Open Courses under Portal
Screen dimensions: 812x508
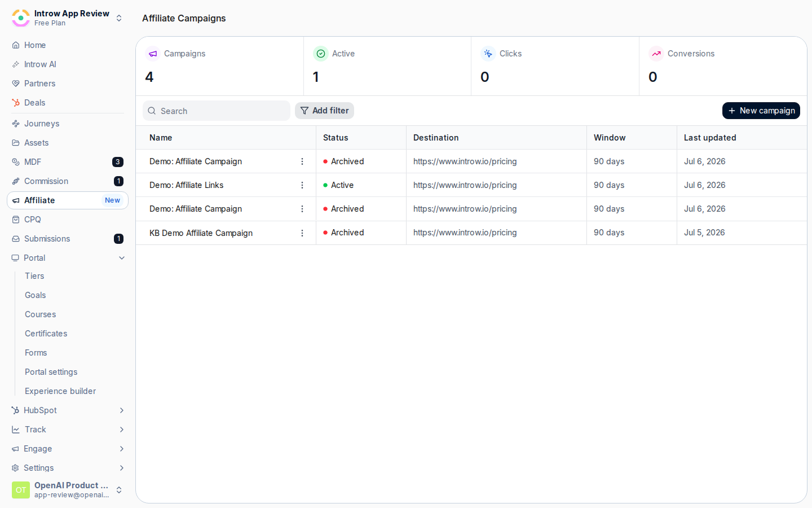pos(41,314)
